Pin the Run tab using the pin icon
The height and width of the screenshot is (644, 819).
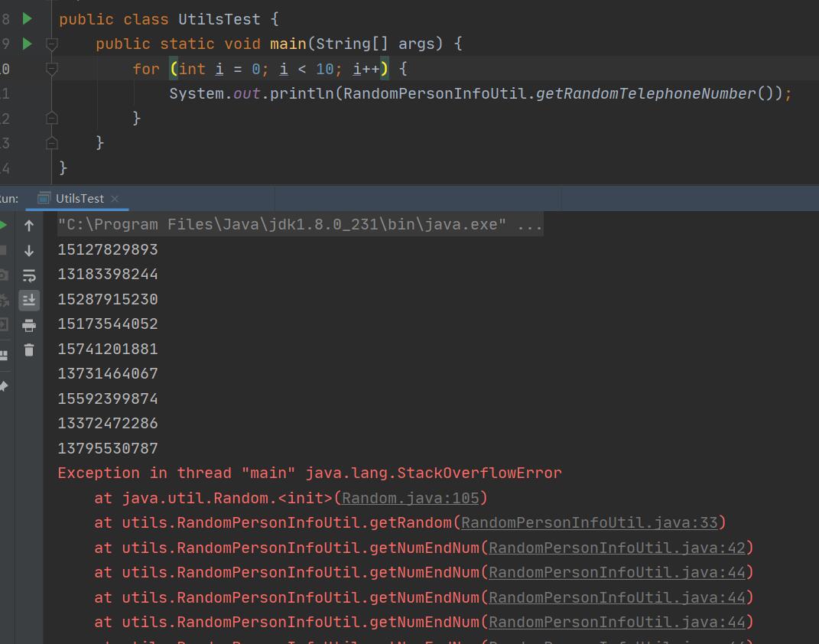tap(3, 386)
